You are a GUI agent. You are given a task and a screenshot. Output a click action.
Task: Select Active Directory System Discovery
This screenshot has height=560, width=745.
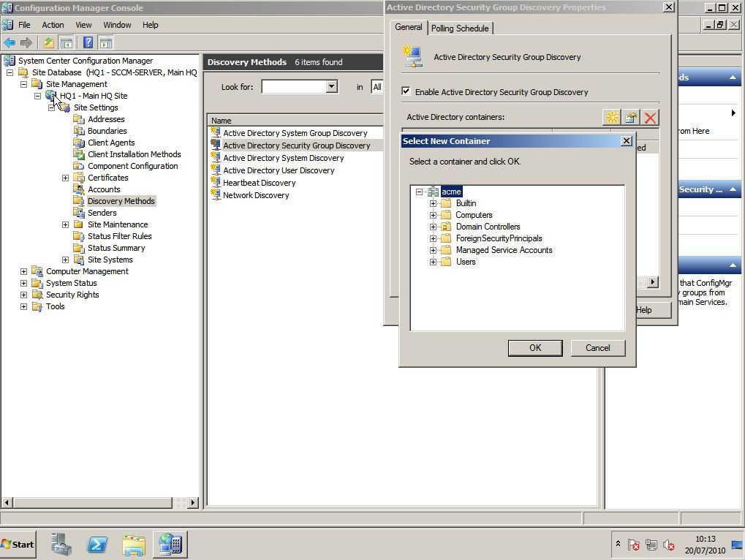tap(283, 158)
